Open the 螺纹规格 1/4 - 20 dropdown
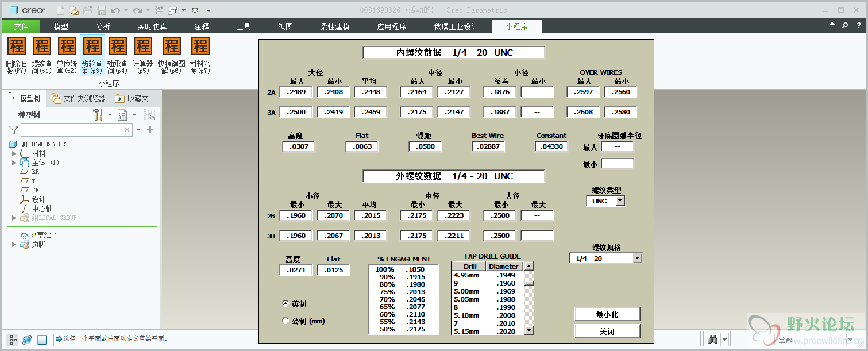The height and width of the screenshot is (351, 868). click(637, 259)
